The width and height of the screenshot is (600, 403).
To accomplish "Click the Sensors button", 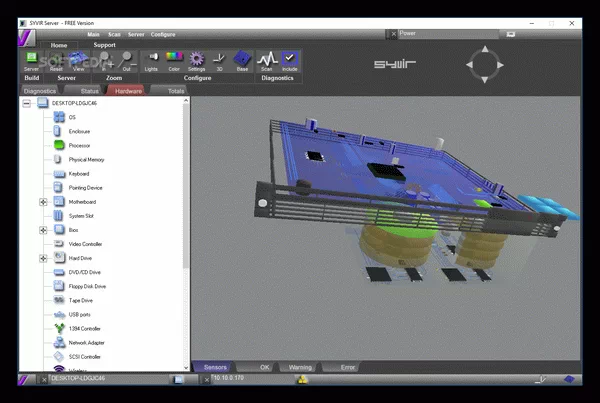I will pyautogui.click(x=215, y=367).
